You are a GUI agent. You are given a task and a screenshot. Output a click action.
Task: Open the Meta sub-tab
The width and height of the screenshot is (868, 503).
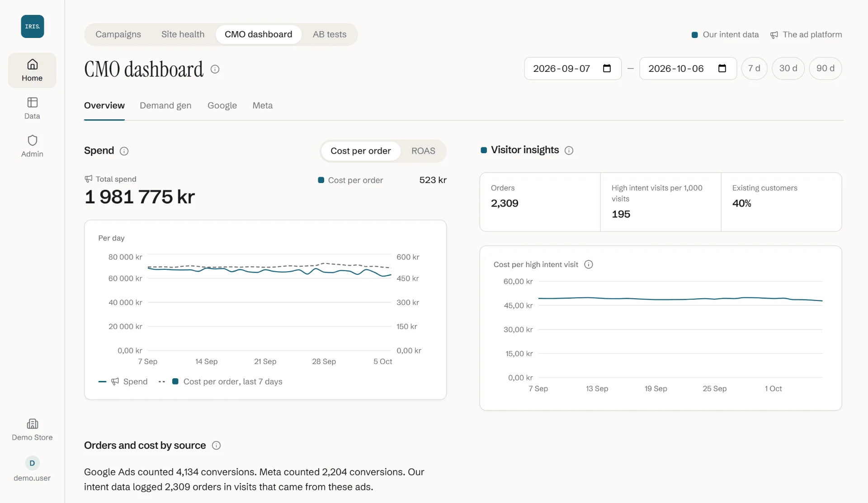(263, 105)
